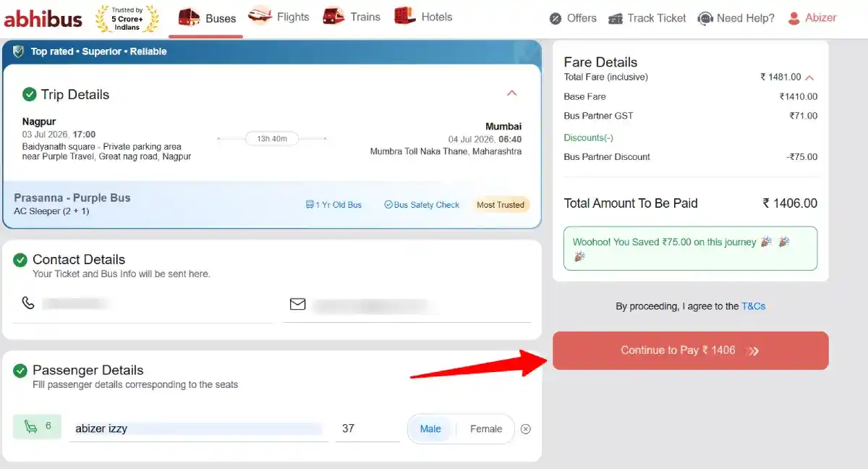The width and height of the screenshot is (868, 469).
Task: Collapse the Trip Details section
Action: click(512, 93)
